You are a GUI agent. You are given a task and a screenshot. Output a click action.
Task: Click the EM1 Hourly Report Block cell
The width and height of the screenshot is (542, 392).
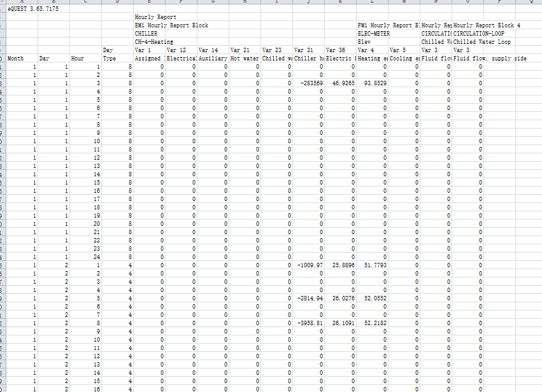(171, 25)
